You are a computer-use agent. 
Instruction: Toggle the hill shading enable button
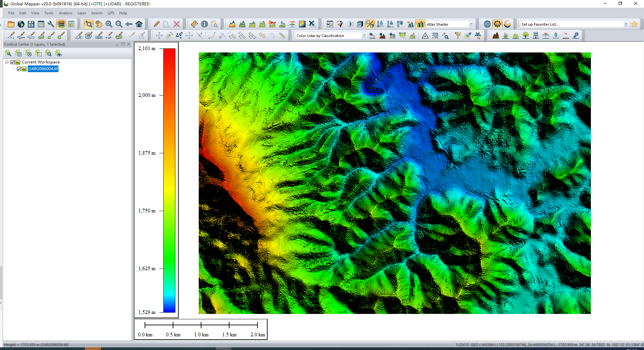420,24
